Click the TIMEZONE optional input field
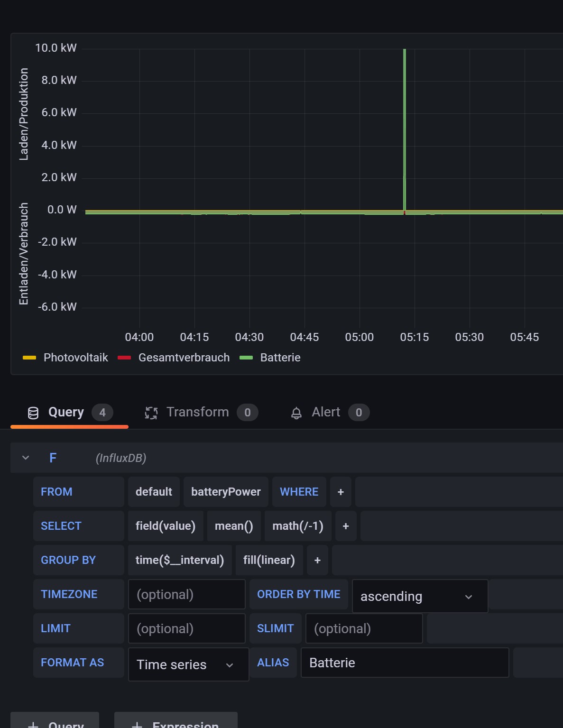Image resolution: width=563 pixels, height=728 pixels. tap(186, 594)
